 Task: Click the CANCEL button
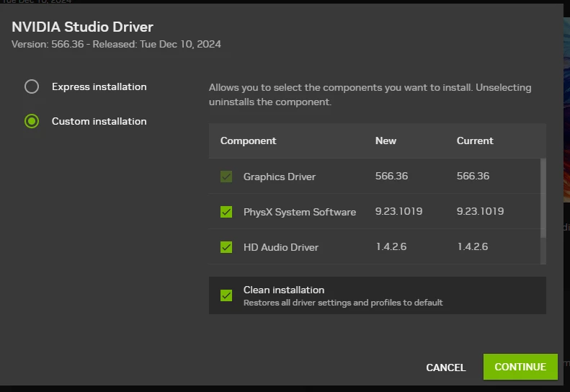[445, 367]
